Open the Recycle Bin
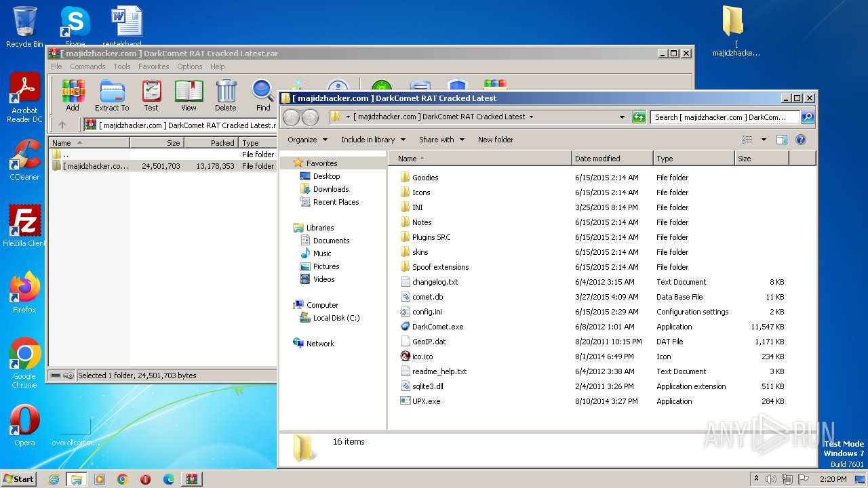Viewport: 868px width, 488px height. [24, 27]
